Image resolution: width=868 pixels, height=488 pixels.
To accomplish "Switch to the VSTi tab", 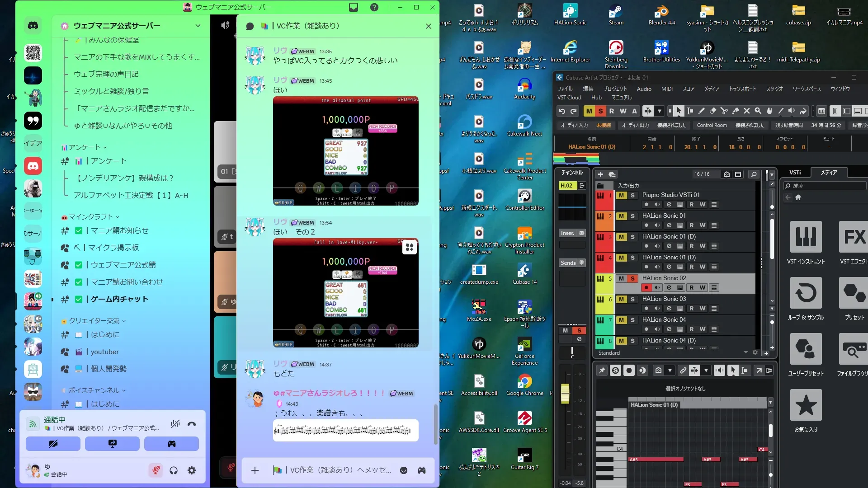I will [x=795, y=173].
